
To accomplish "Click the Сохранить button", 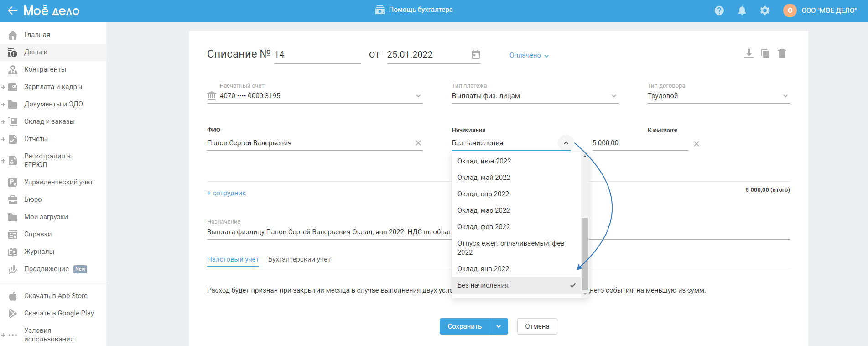I will point(464,326).
